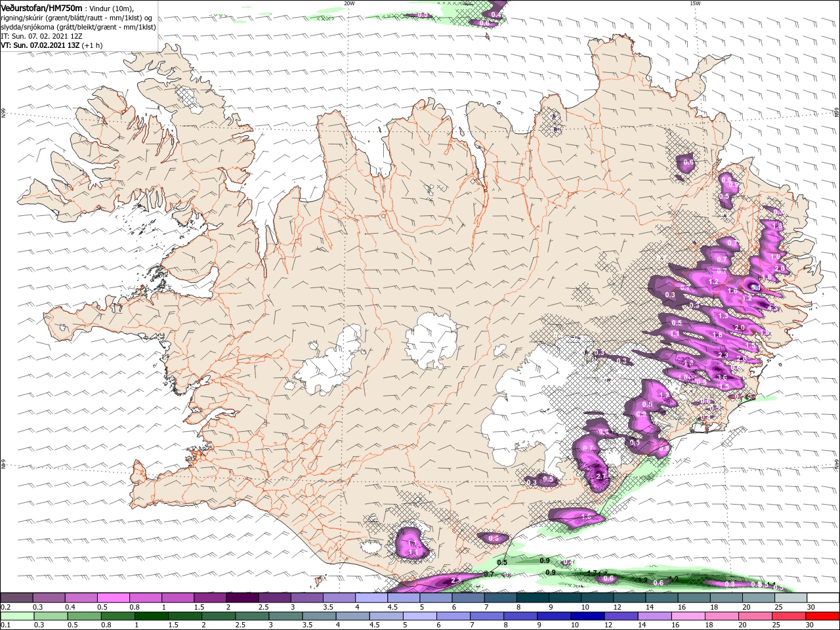Pick the light lavender 4 swatch, top legend row
Screen dimensions: 840x630
click(x=371, y=598)
